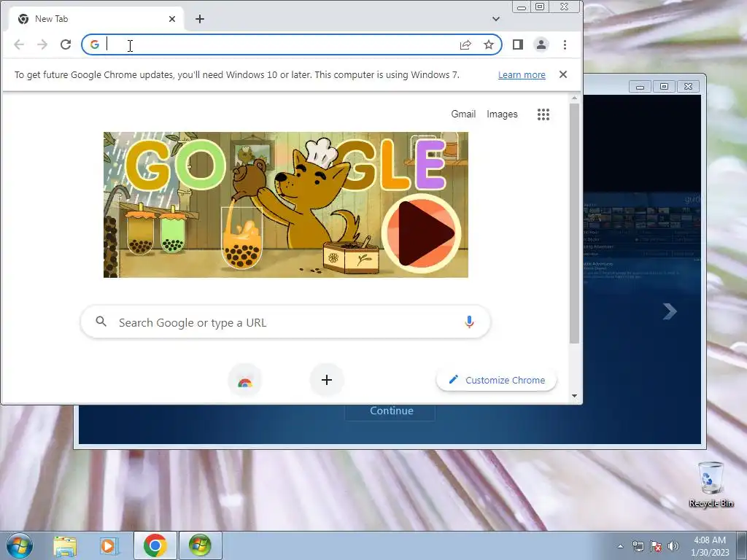Click the magnifier icon in the search box
Screen dimensions: 747x560
101,322
